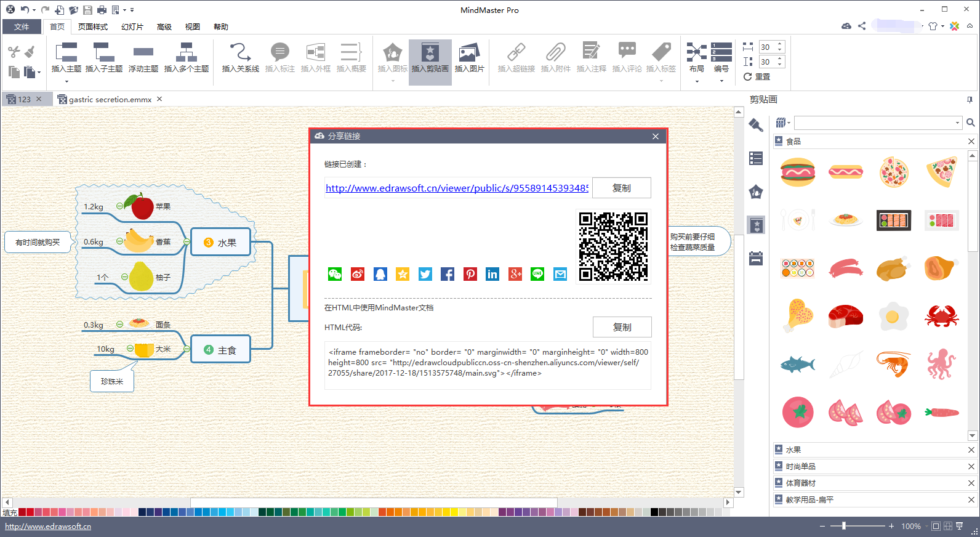980x537 pixels.
Task: Select the hamburger clipart thumbnail
Action: pos(798,172)
